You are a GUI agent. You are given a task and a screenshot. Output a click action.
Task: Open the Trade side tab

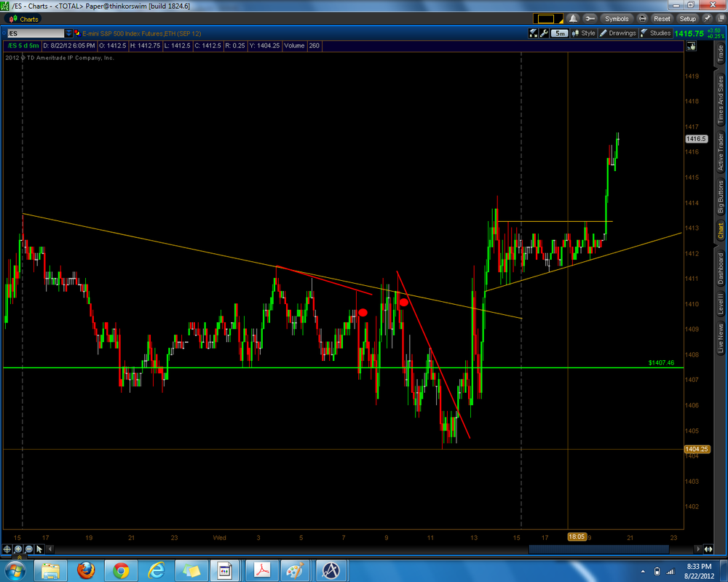point(721,54)
